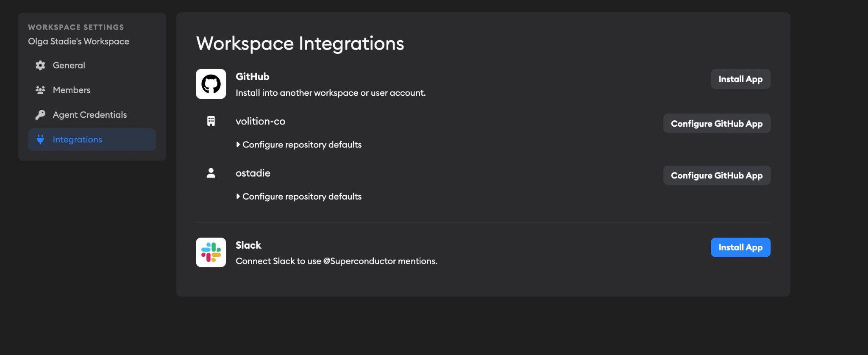
Task: Click the volition-co account name
Action: click(x=260, y=121)
